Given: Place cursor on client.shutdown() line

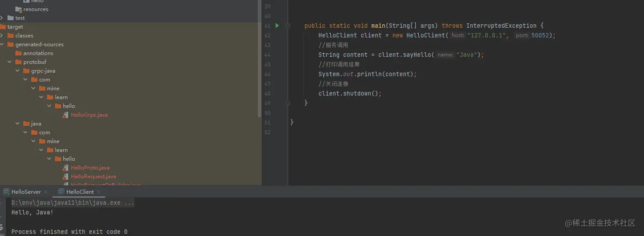Looking at the screenshot, I should pyautogui.click(x=350, y=93).
